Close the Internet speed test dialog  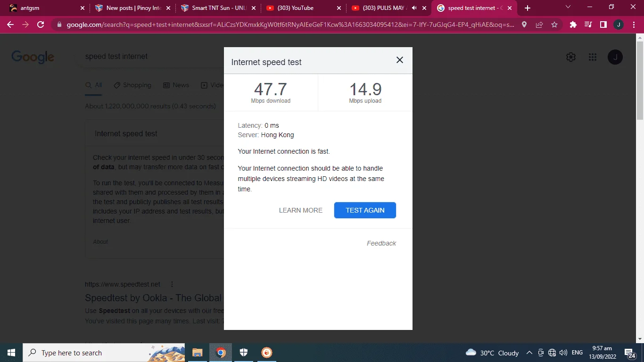400,60
